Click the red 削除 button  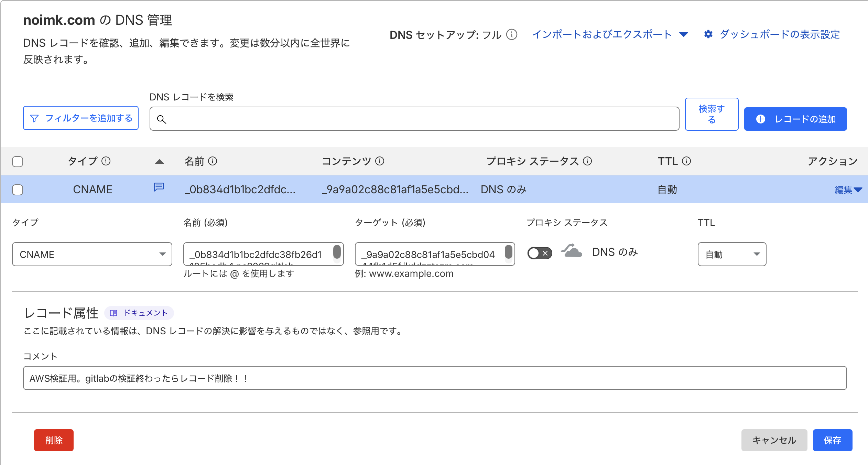54,440
